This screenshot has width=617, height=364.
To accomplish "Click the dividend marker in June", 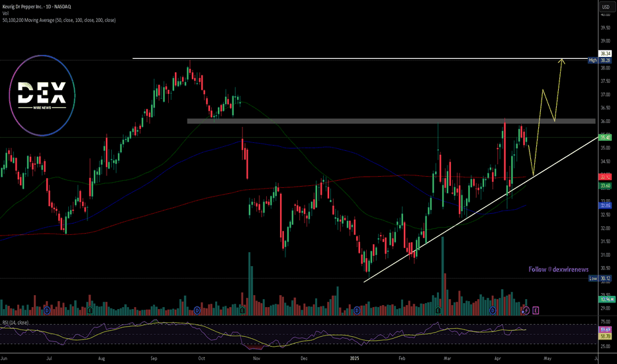I will click(x=47, y=310).
